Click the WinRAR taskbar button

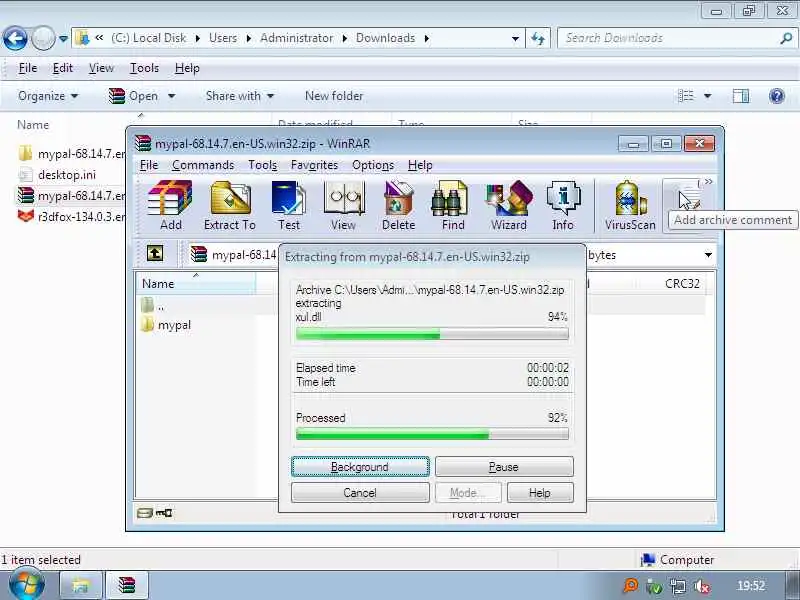pyautogui.click(x=127, y=585)
